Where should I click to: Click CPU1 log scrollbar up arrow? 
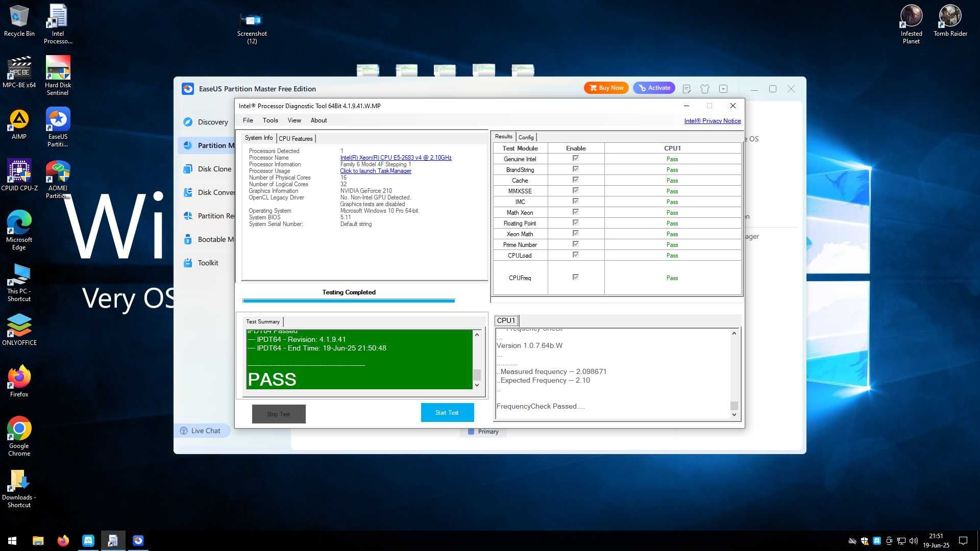point(734,333)
